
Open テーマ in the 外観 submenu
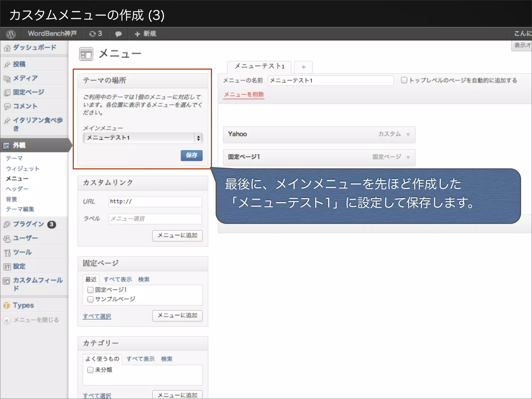[14, 158]
